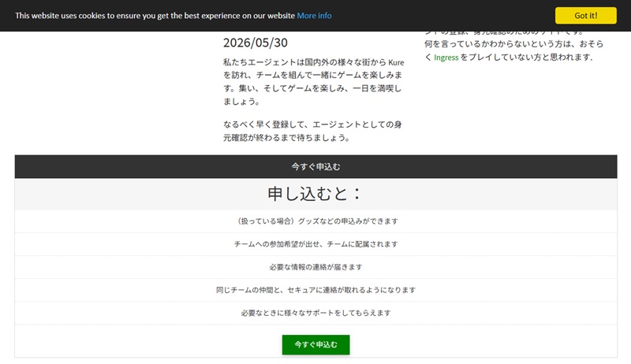Image resolution: width=631 pixels, height=364 pixels.
Task: Click the line ending 一日を満喫し
Action: click(x=313, y=88)
